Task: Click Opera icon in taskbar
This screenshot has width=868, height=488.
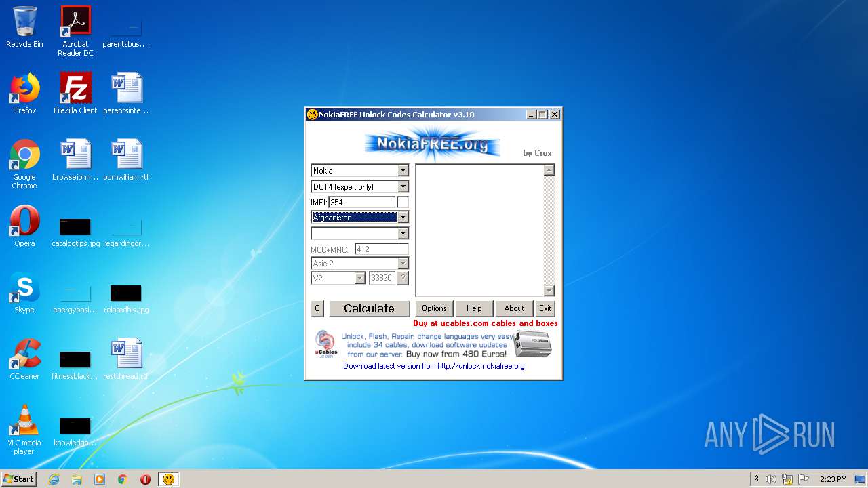Action: [x=145, y=479]
